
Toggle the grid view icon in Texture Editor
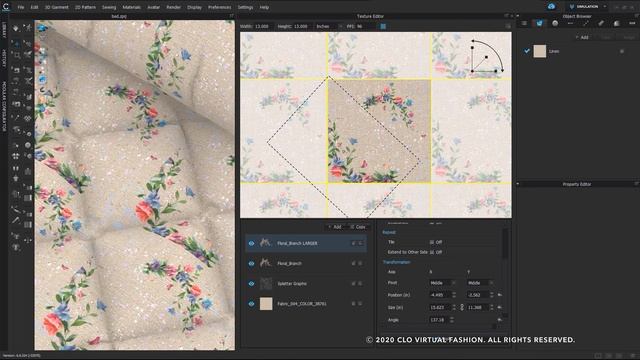click(383, 26)
